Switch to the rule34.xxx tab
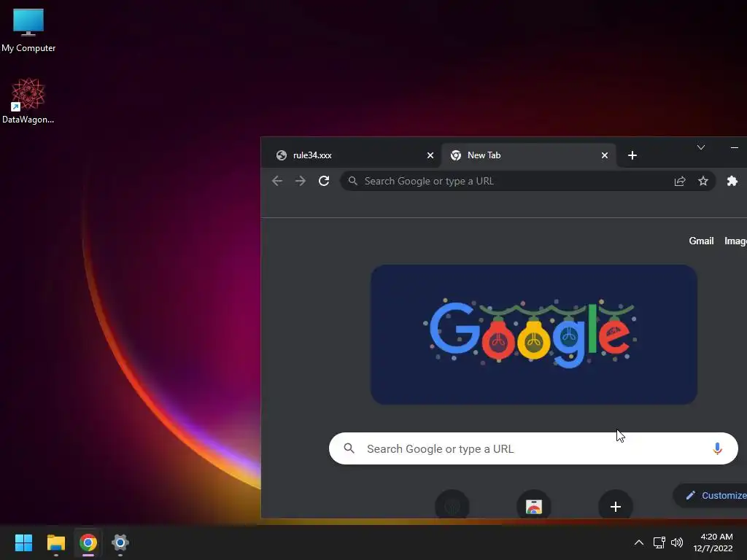Image resolution: width=747 pixels, height=560 pixels. [351, 155]
